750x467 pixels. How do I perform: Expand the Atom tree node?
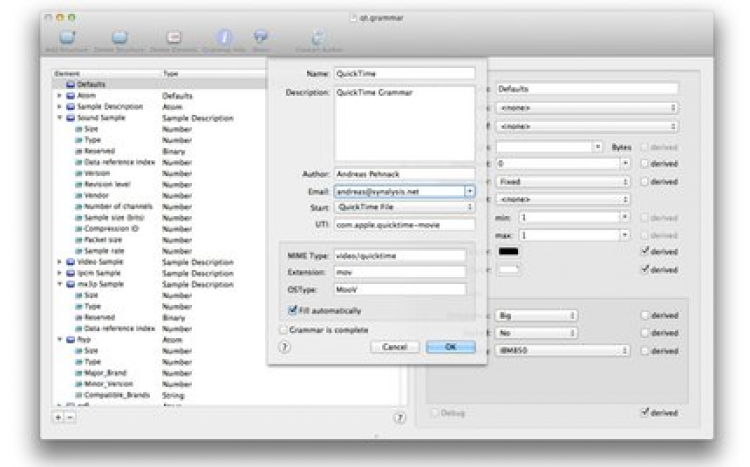click(x=59, y=96)
